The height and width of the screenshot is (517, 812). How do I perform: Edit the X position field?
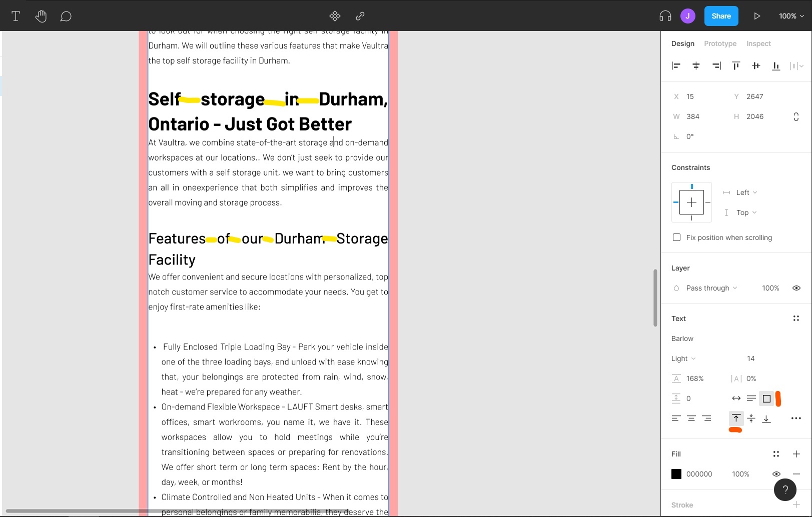pyautogui.click(x=695, y=96)
